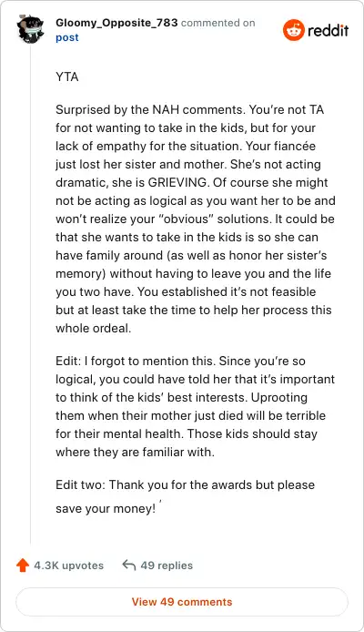Click the Reddit Snoo logo icon
Viewport: 364px width, 632px height.
click(294, 30)
